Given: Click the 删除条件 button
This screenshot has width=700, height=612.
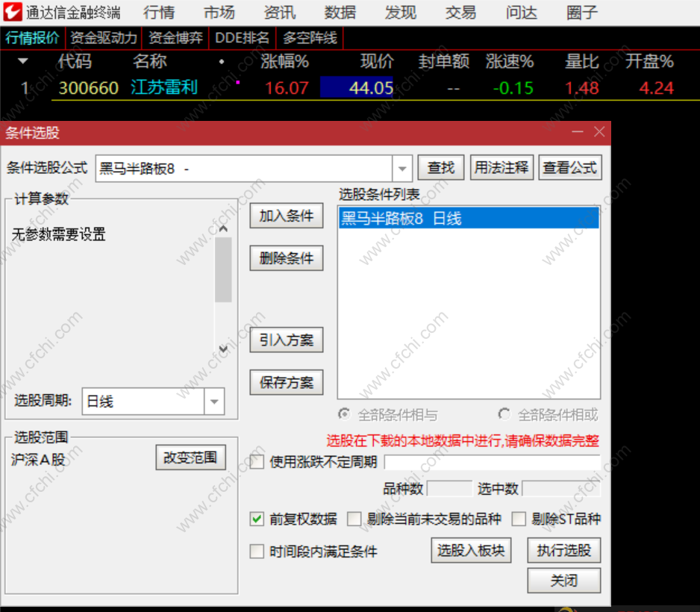Looking at the screenshot, I should (287, 258).
